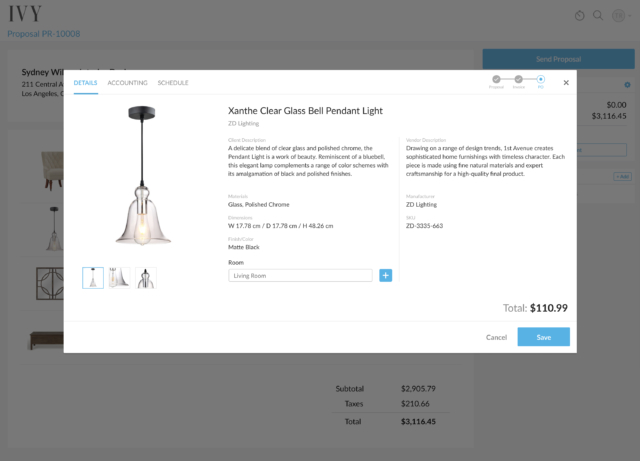Click the wooden bench image in background
Viewport: 640px width, 461px height.
(47, 341)
